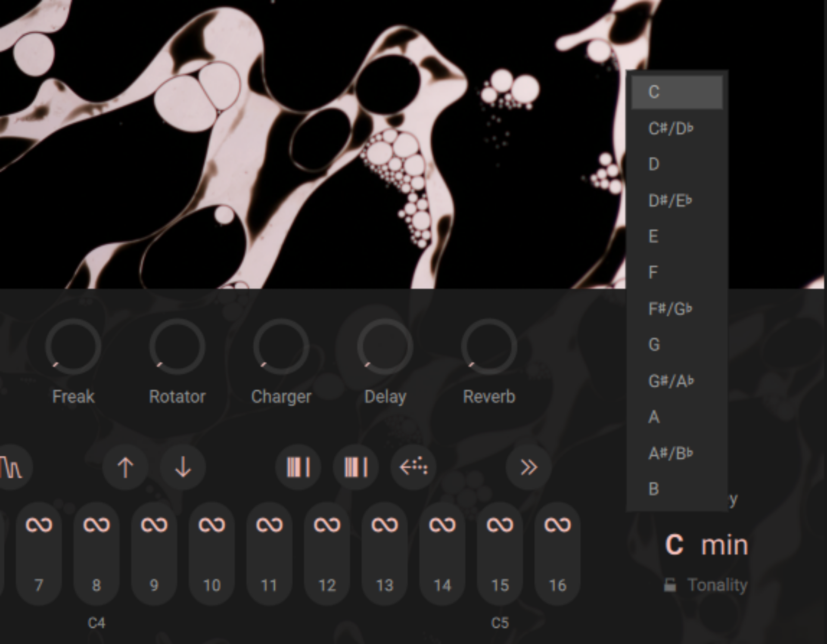This screenshot has width=827, height=644.
Task: Select D#/Eb in the key list
Action: pos(677,201)
